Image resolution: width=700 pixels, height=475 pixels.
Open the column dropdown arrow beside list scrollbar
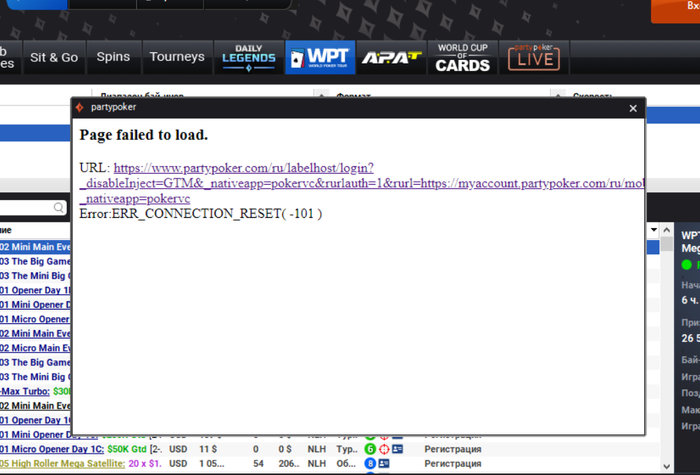[x=654, y=230]
